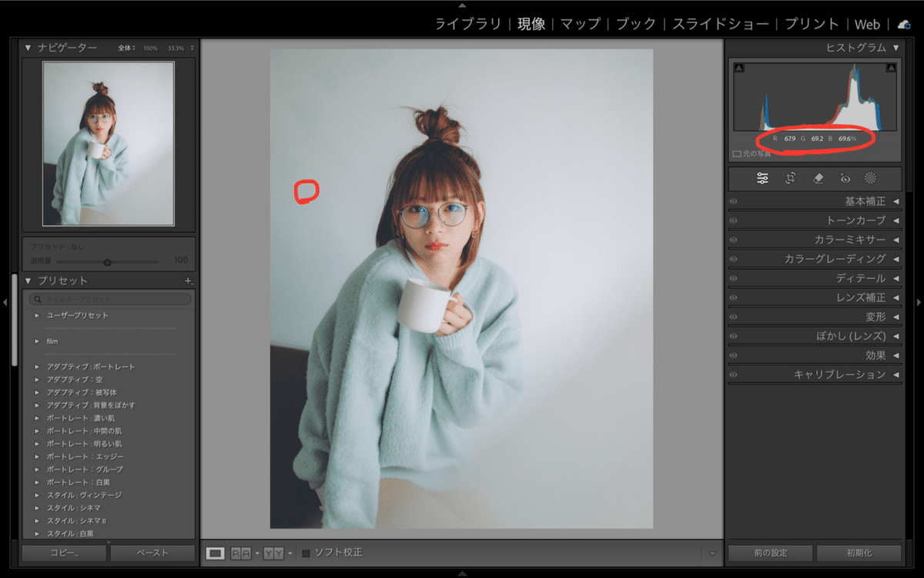Screen dimensions: 924x578
Task: Click search magnifier in preset filter
Action: (x=37, y=299)
